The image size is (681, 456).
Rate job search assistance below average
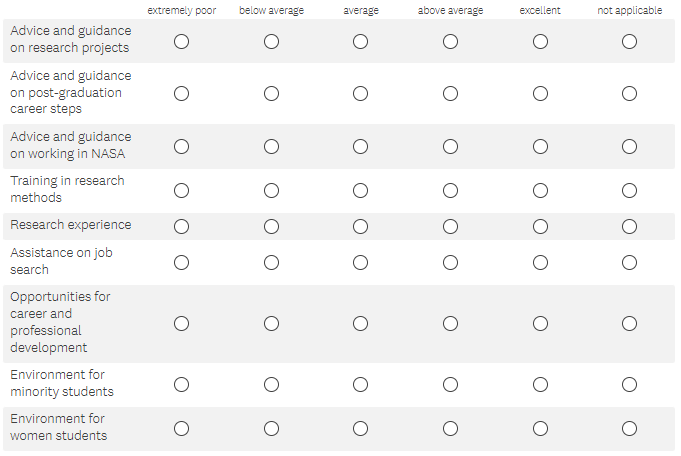[x=271, y=262]
